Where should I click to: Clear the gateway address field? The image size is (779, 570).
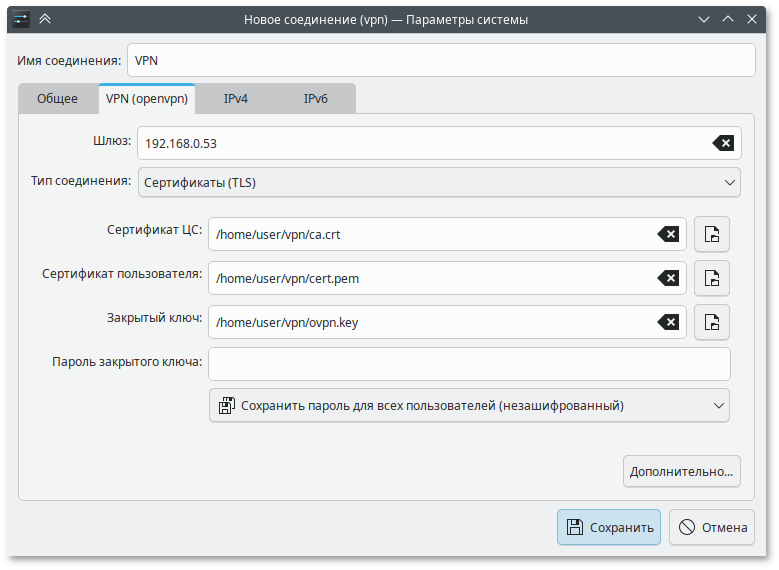723,143
